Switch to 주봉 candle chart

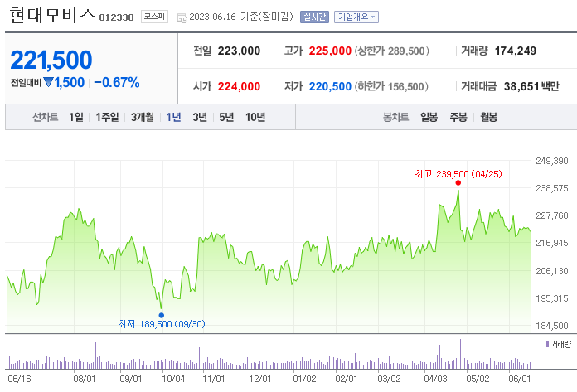click(x=458, y=117)
